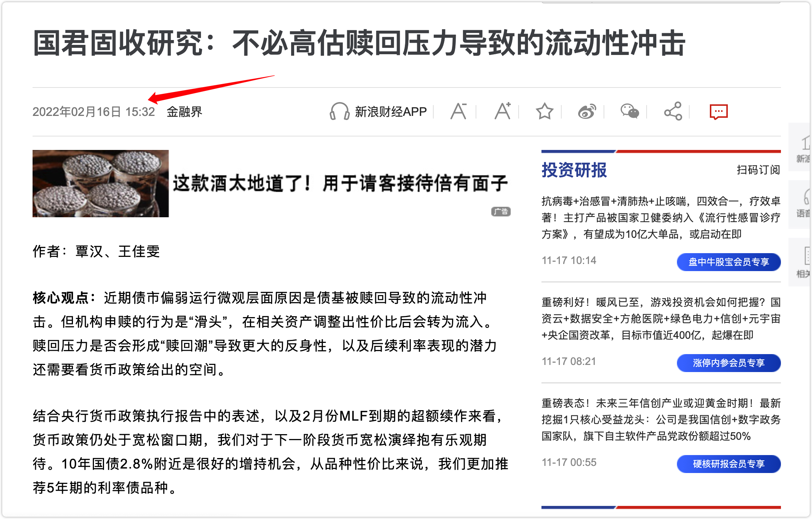Image resolution: width=812 pixels, height=519 pixels.
Task: Open the ad headline 这款酒太地道了
Action: click(x=340, y=183)
